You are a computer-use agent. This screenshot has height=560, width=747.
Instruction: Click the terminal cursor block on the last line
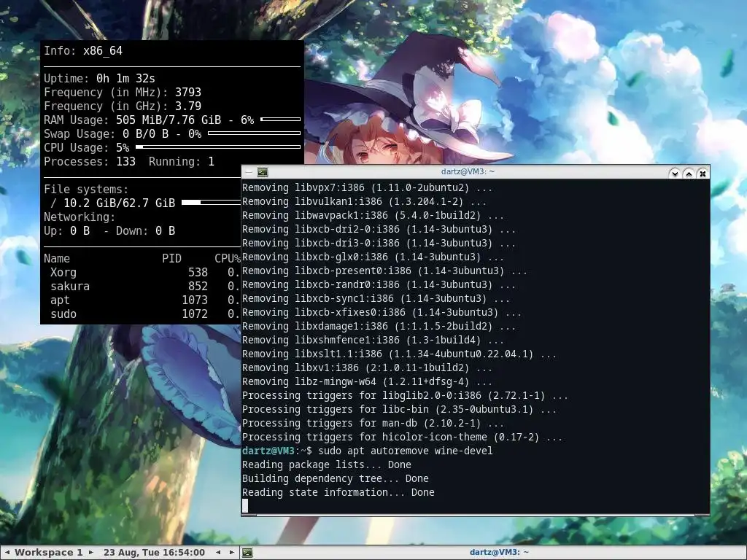tap(245, 506)
